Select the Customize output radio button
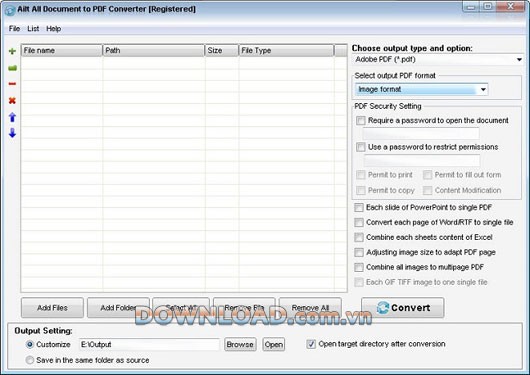The width and height of the screenshot is (530, 375). 30,345
